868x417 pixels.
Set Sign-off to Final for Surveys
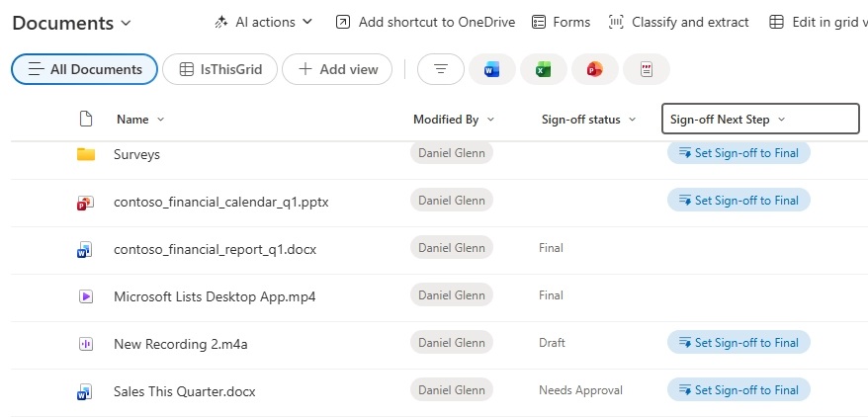pos(738,152)
